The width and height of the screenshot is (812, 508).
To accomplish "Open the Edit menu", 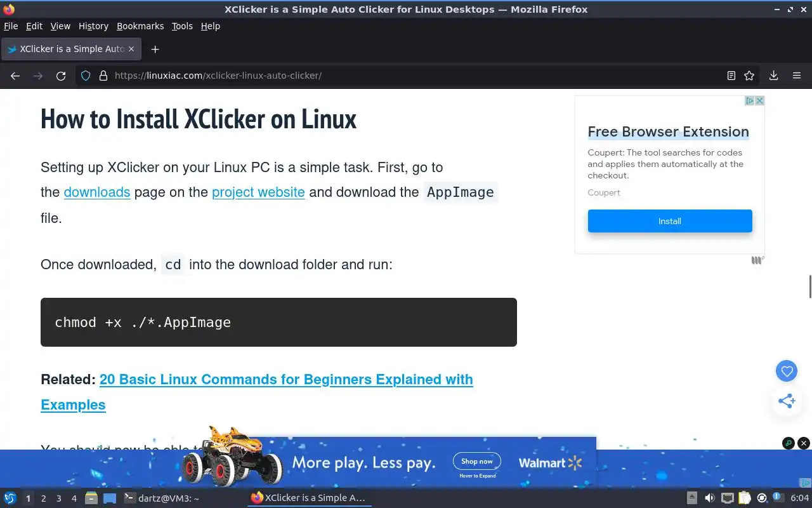I will pos(34,26).
